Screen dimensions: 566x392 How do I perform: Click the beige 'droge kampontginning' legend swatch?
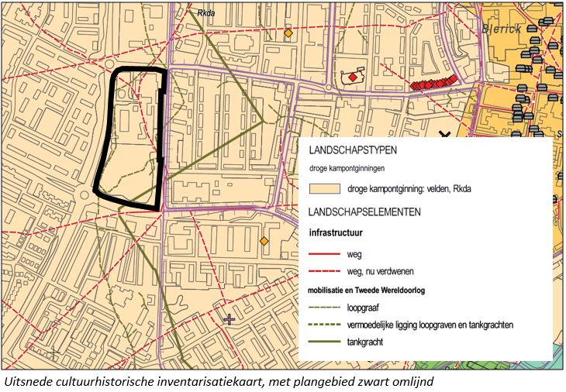(325, 188)
